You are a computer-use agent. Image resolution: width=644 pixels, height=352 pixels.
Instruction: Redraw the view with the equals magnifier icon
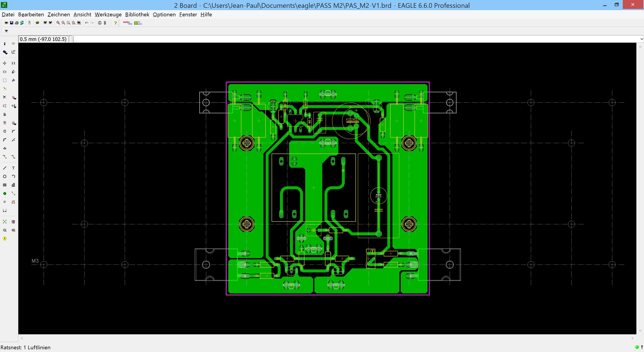[74, 23]
